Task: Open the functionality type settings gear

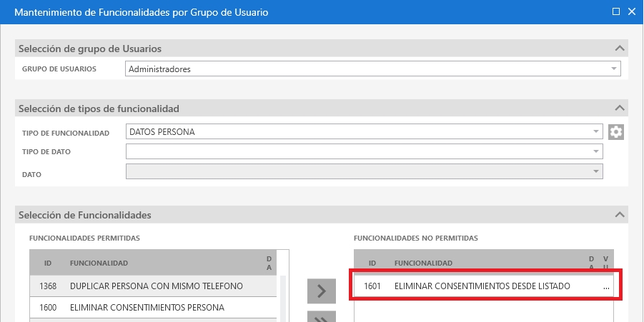Action: tap(615, 132)
